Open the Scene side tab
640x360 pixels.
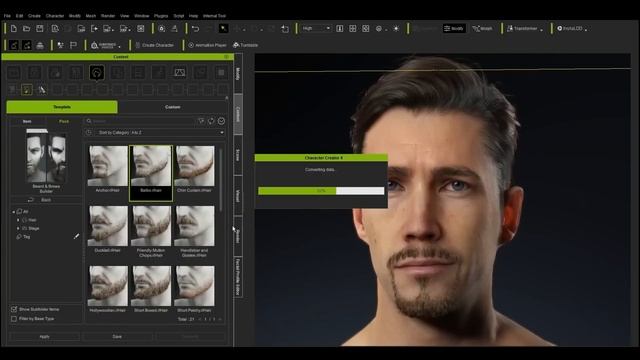pyautogui.click(x=238, y=155)
